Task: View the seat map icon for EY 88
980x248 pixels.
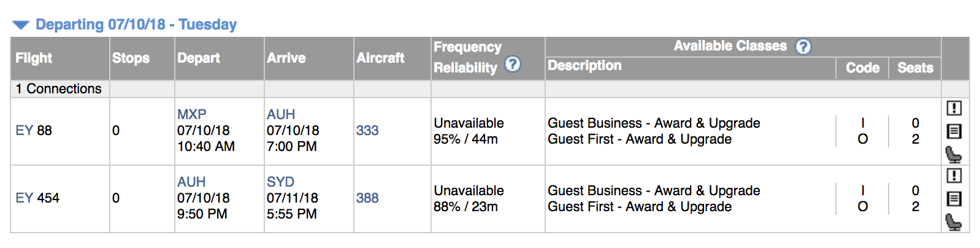Action: click(954, 153)
